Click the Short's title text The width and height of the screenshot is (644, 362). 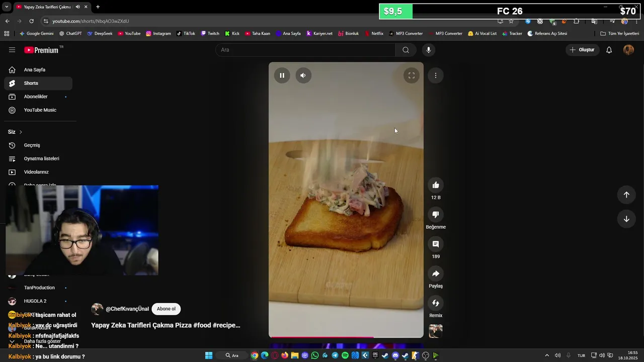(166, 325)
